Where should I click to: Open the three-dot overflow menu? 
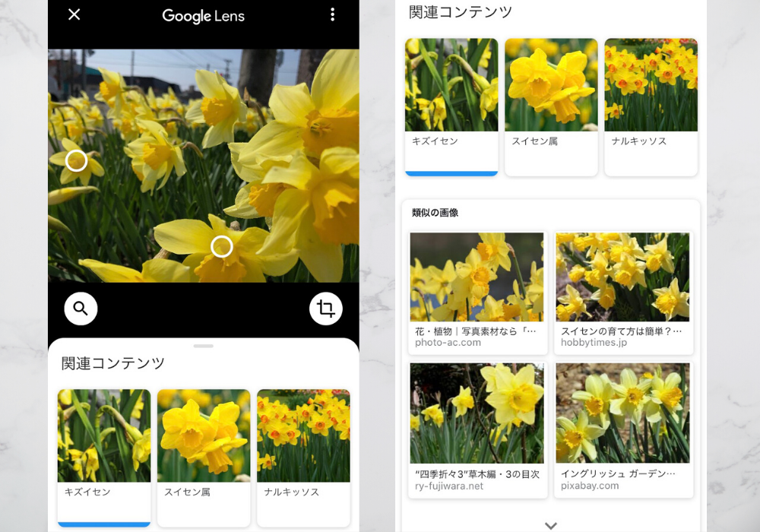click(332, 14)
